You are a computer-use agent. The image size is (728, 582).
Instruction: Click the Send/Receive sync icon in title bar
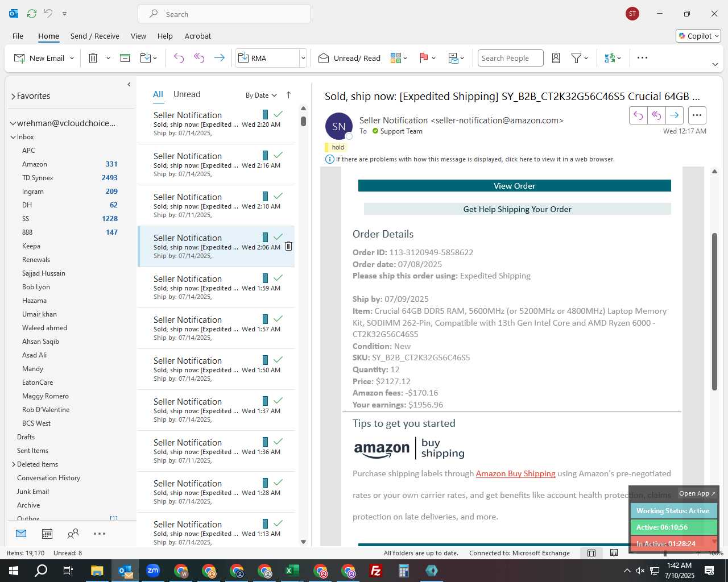(32, 14)
